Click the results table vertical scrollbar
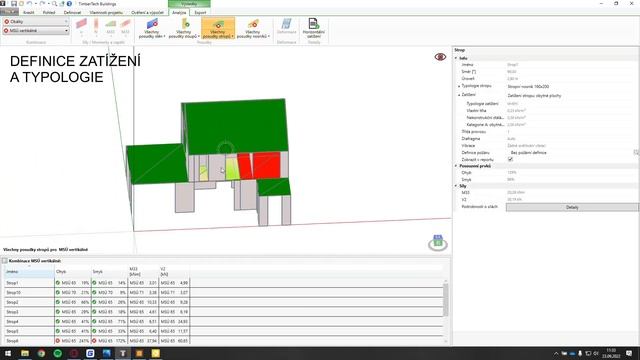Screen dimensions: 640x360 tap(446, 300)
